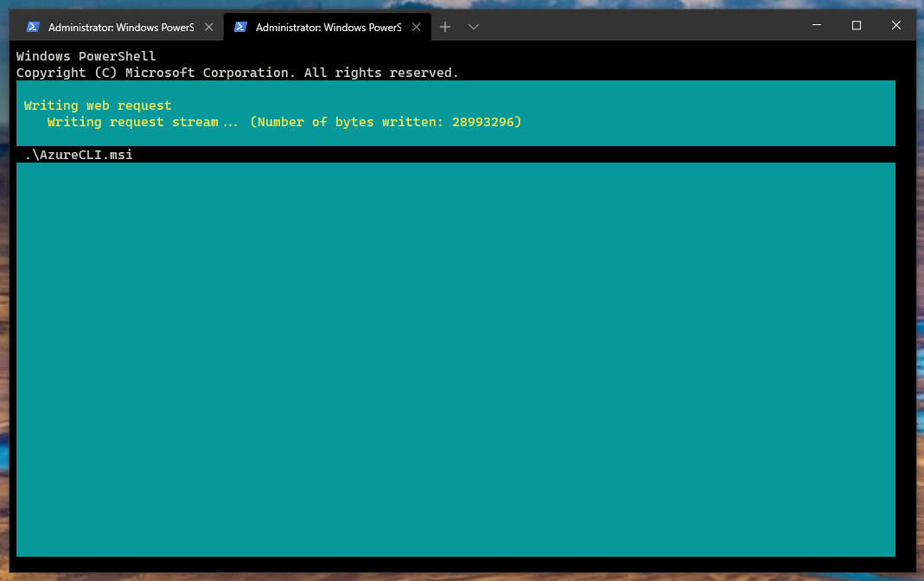Expand the new tab profile dropdown
Viewport: 924px width, 581px height.
[x=473, y=27]
